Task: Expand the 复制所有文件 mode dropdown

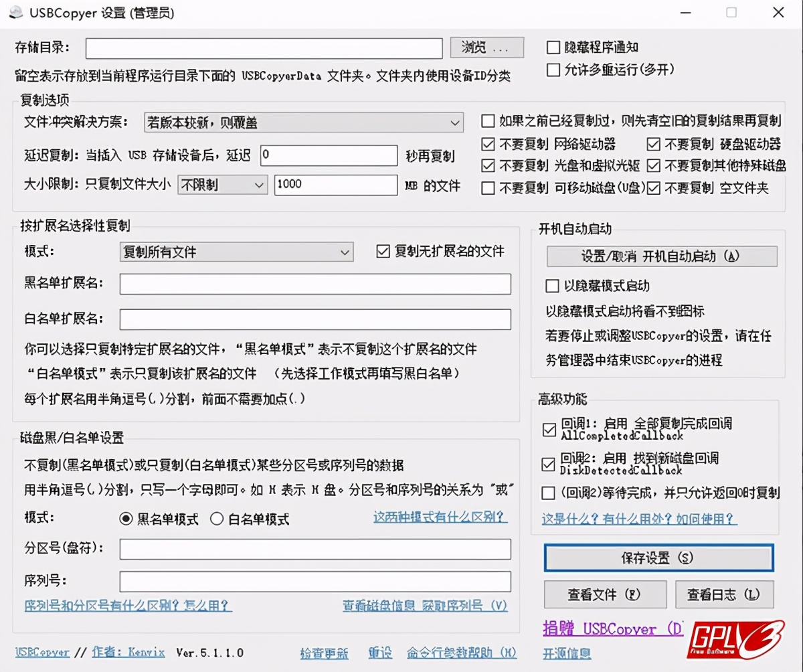Action: 236,252
